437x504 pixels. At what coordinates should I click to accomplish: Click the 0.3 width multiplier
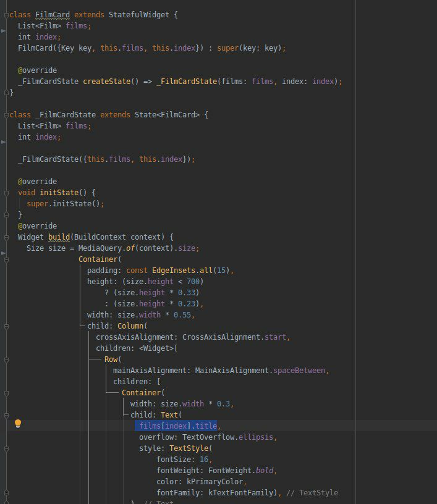coord(223,404)
